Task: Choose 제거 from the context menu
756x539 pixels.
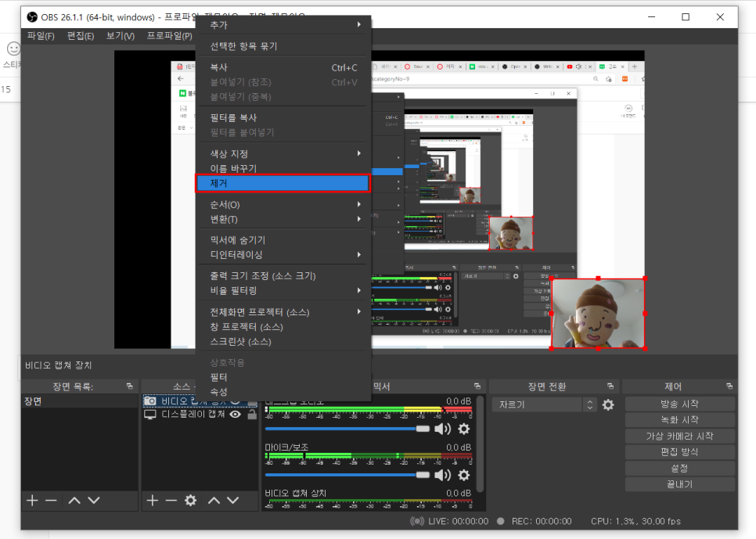Action: (283, 183)
